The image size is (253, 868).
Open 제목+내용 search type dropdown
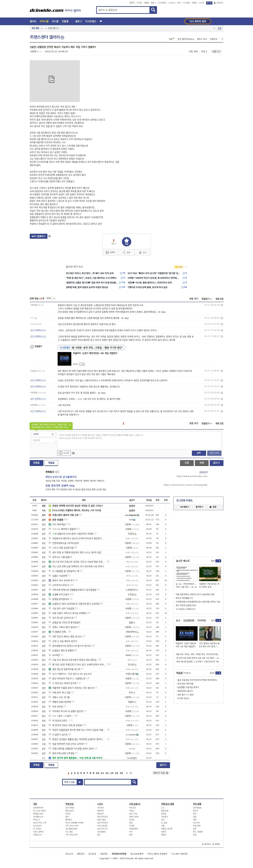pos(73,782)
